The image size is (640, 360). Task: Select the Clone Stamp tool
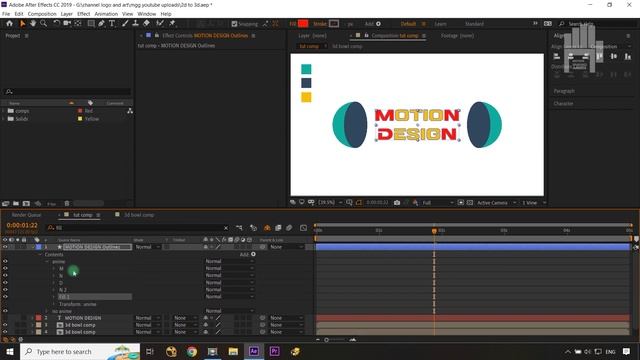click(136, 24)
